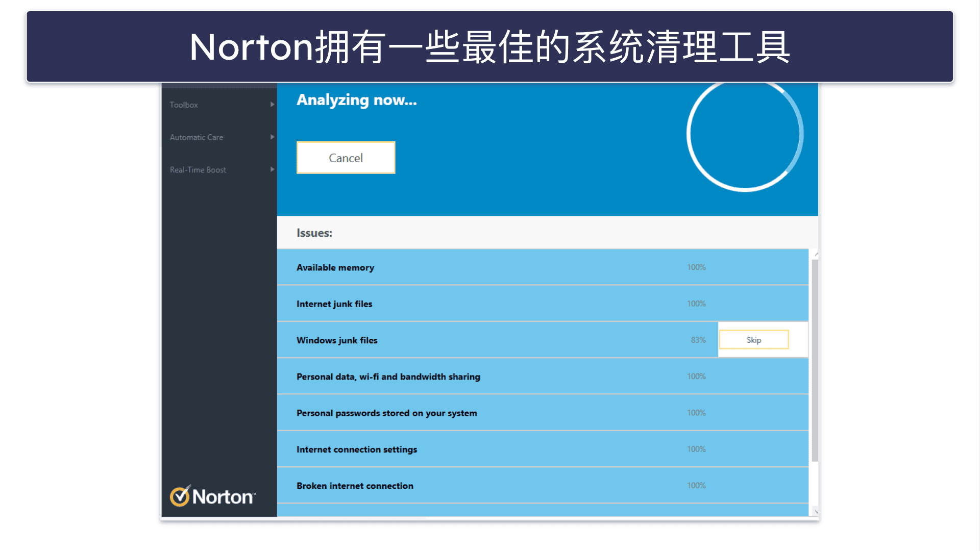
Task: Skip the Windows junk files scan
Action: pyautogui.click(x=754, y=340)
